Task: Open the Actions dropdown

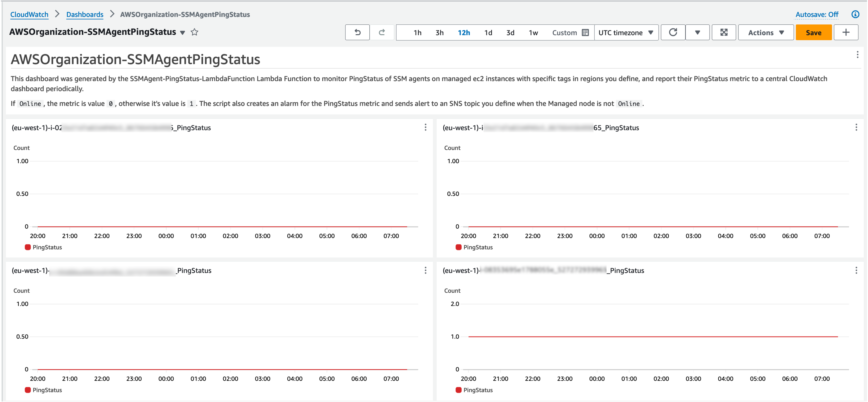Action: pyautogui.click(x=766, y=32)
